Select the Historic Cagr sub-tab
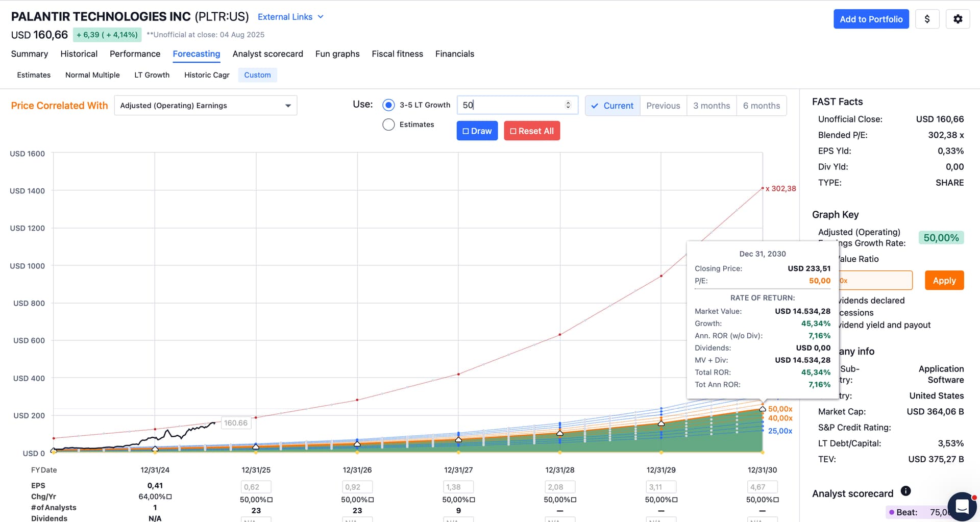The height and width of the screenshot is (522, 980). click(207, 75)
